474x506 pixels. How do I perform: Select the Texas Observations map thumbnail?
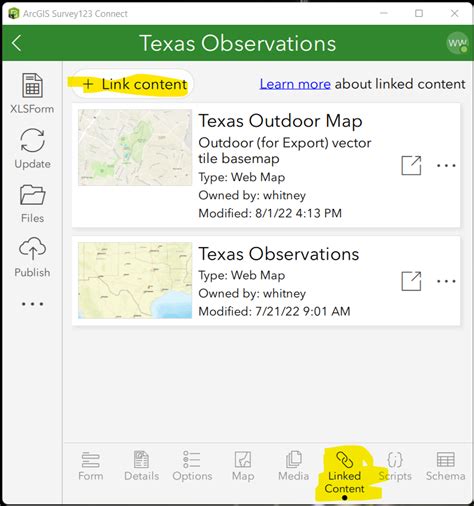tap(135, 280)
